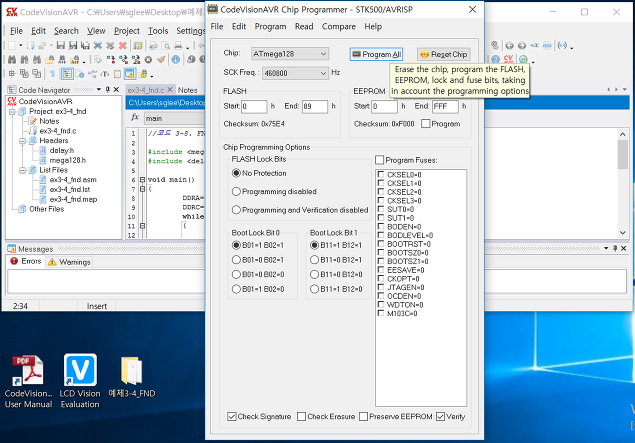The width and height of the screenshot is (635, 443).
Task: Click the editor vertical scrollbar thumb
Action: point(622,154)
